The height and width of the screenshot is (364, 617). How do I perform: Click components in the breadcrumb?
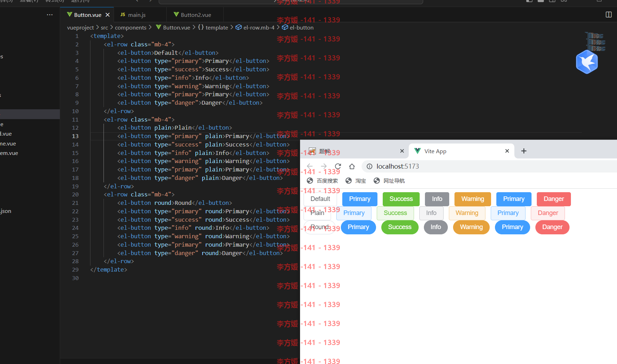pyautogui.click(x=131, y=27)
